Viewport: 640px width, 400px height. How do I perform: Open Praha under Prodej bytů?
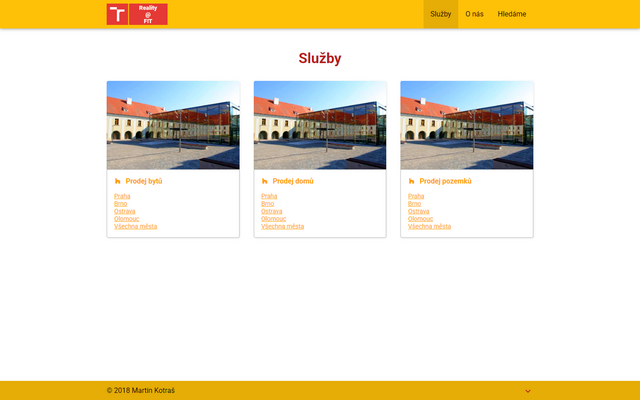122,196
